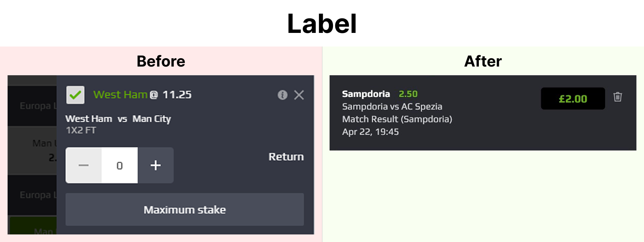Click the info icon on West Ham bet

pyautogui.click(x=283, y=95)
